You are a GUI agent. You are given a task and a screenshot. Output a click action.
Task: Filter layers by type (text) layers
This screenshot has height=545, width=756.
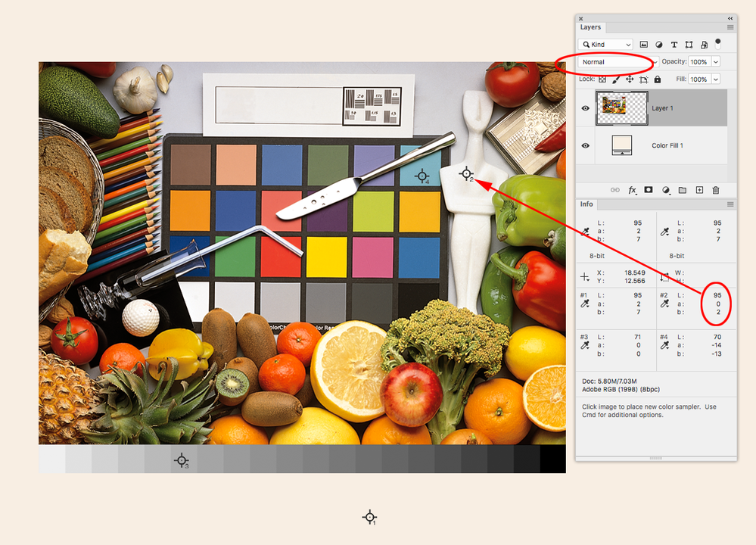click(674, 45)
